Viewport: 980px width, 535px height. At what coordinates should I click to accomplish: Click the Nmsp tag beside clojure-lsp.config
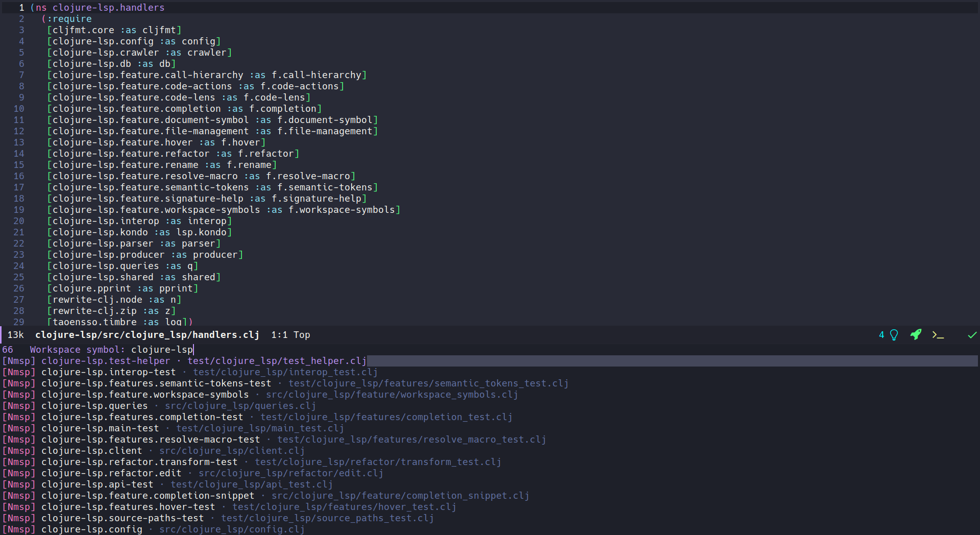pos(18,529)
